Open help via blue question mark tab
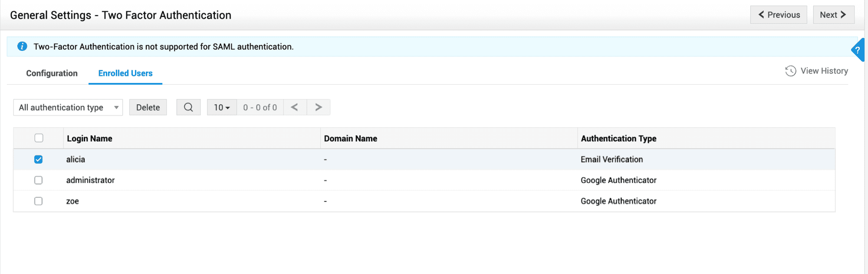This screenshot has height=274, width=868. coord(858,50)
